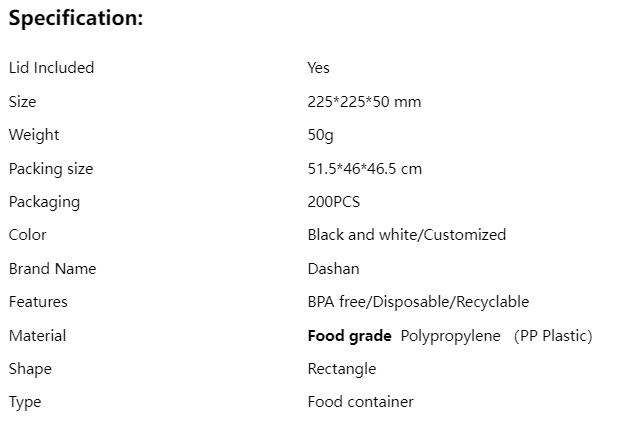The width and height of the screenshot is (621, 422).
Task: Select the BPA free/Disposable/Recyclable features text
Action: (418, 302)
